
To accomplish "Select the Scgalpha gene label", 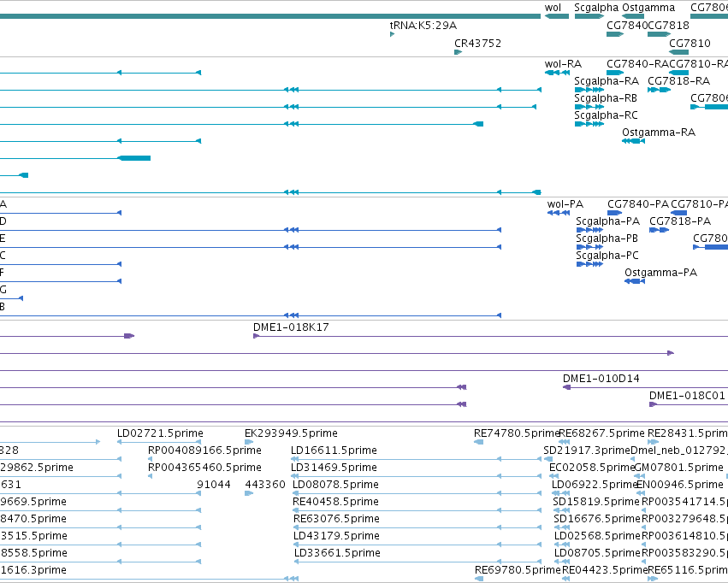I will 596,8.
